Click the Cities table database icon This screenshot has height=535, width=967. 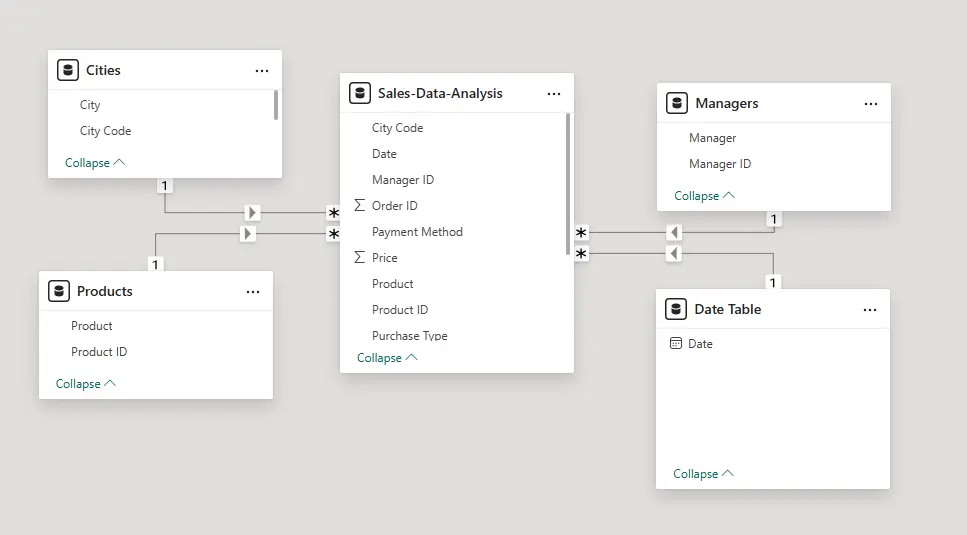coord(68,70)
